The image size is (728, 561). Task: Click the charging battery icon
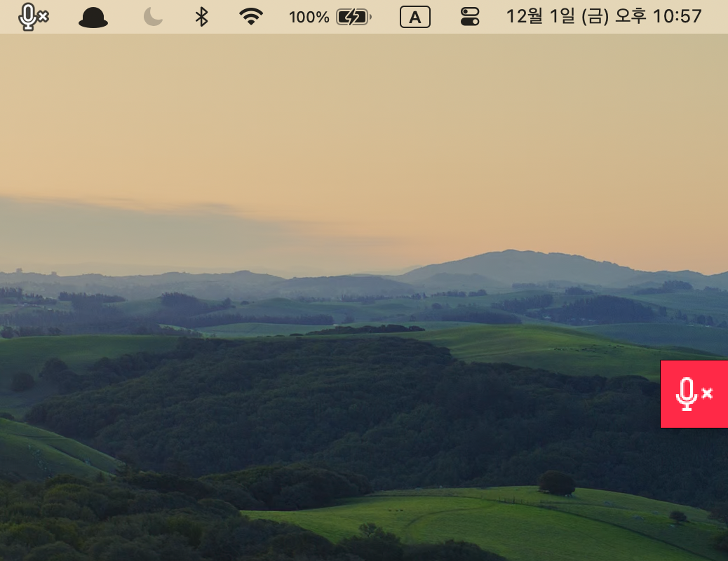[353, 17]
